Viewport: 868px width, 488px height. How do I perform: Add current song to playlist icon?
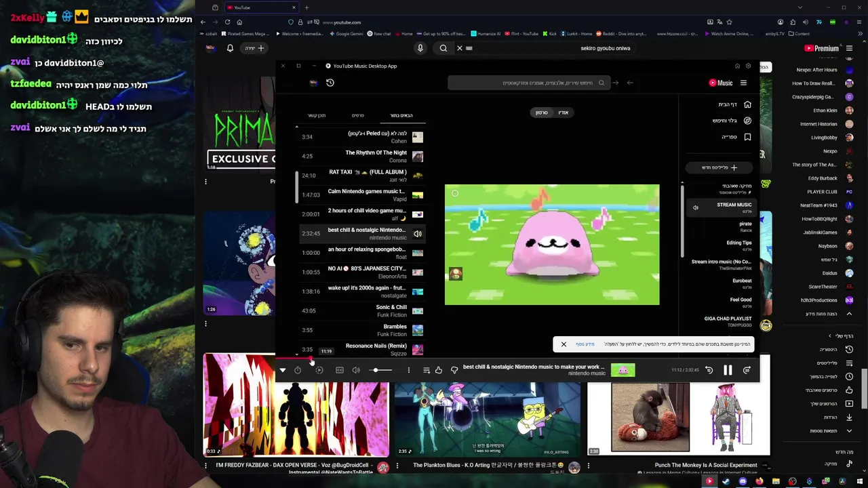(427, 370)
